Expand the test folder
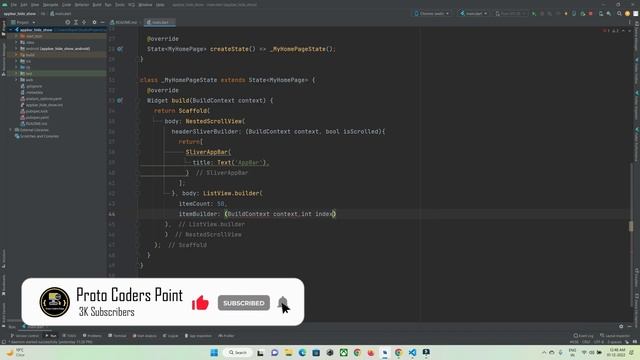640x360 pixels. (x=16, y=73)
